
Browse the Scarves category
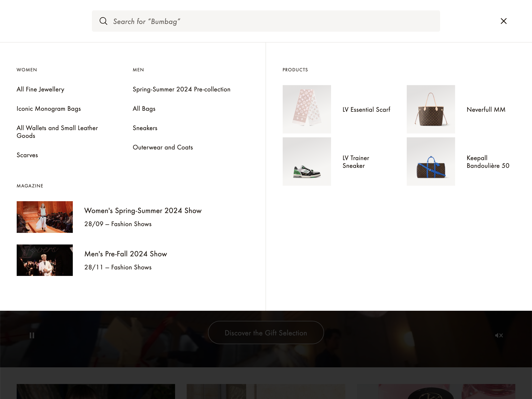tap(27, 155)
